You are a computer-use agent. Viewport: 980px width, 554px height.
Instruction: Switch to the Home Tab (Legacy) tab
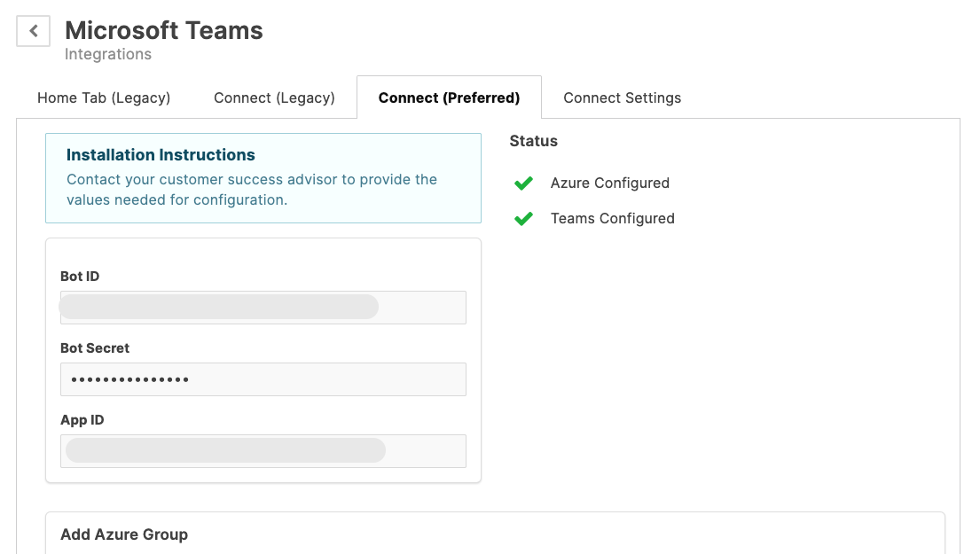103,98
